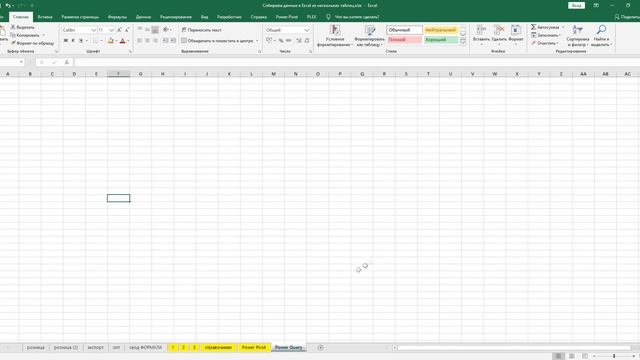Open the Формулы (Formulas) ribbon tab
The height and width of the screenshot is (360, 640).
(117, 17)
